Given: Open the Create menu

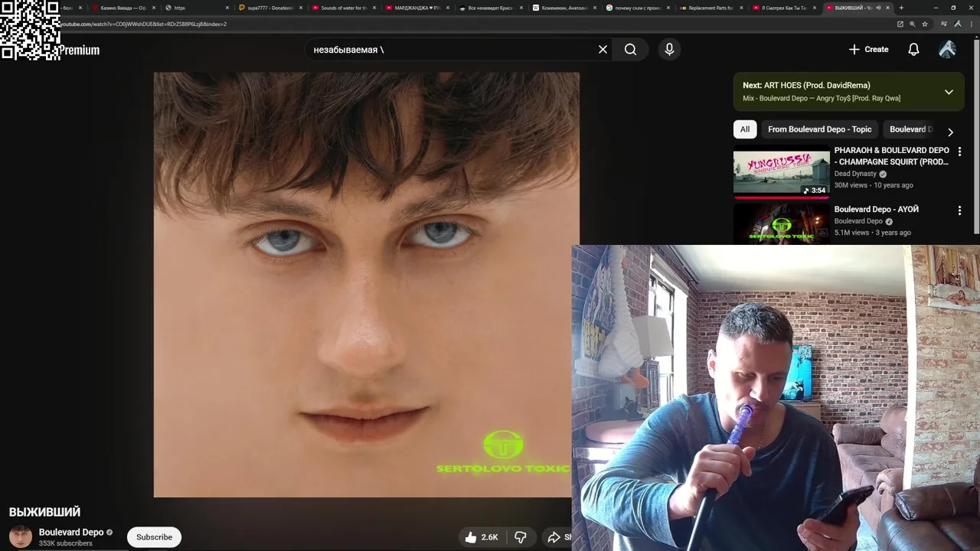Looking at the screenshot, I should click(x=869, y=50).
